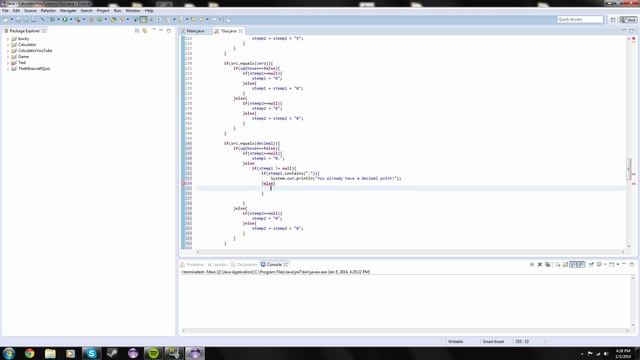Click the Open Perspective icon
Viewport: 640px width, 360px height.
[x=613, y=20]
